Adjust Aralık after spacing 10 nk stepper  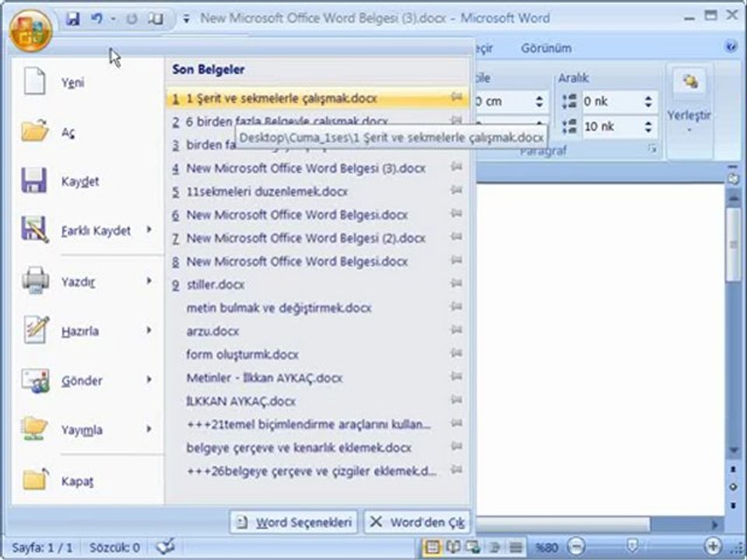[x=648, y=127]
